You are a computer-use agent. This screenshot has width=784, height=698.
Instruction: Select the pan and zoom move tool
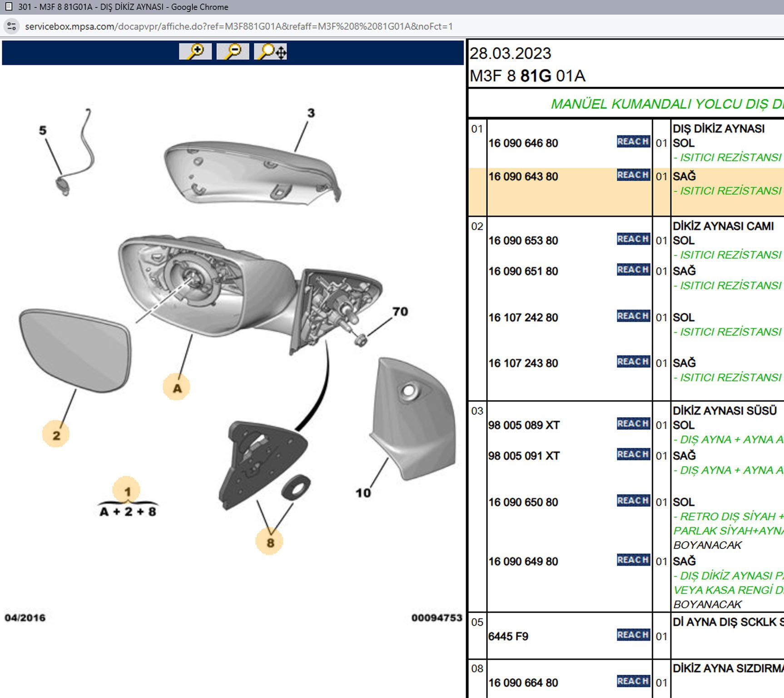coord(270,51)
